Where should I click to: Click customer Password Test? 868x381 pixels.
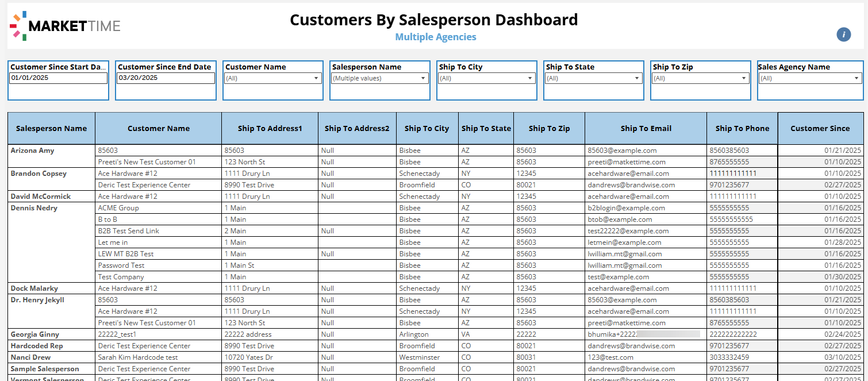(121, 265)
